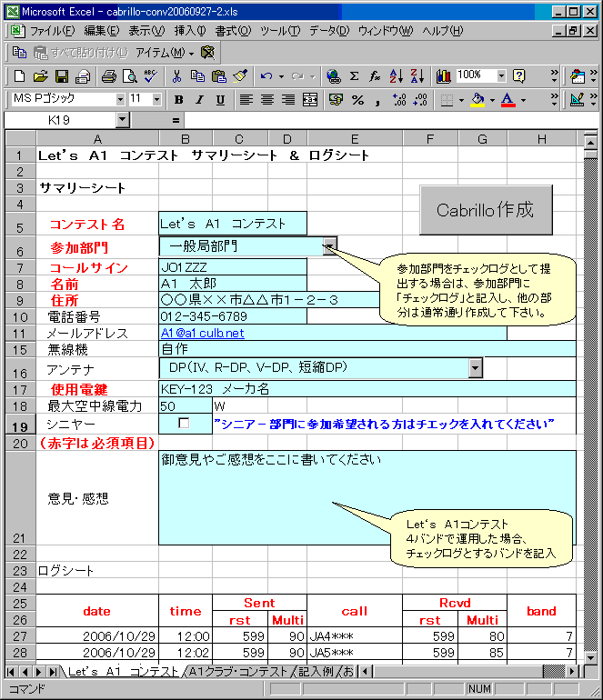Open the font size dropdown
Image resolution: width=603 pixels, height=700 pixels.
click(156, 99)
